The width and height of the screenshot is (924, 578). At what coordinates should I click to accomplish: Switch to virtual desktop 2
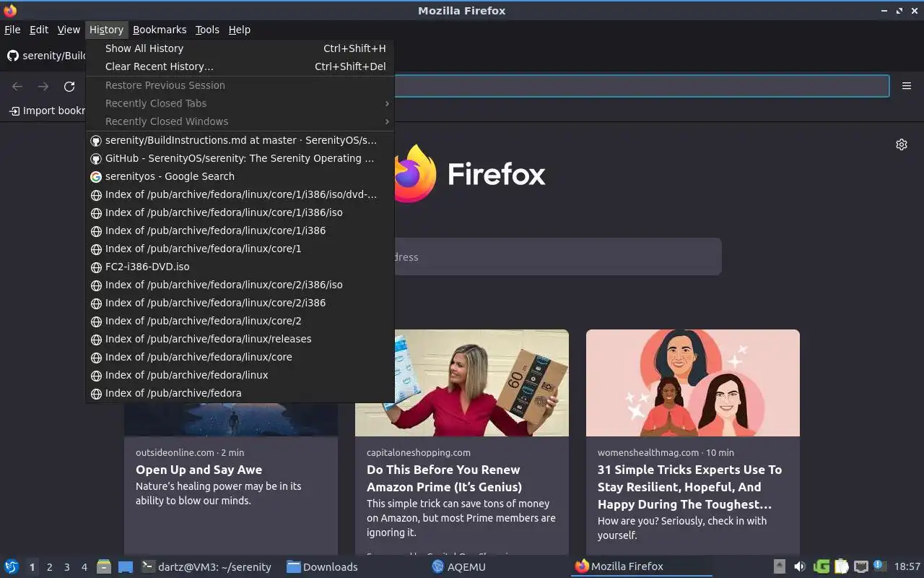(49, 567)
